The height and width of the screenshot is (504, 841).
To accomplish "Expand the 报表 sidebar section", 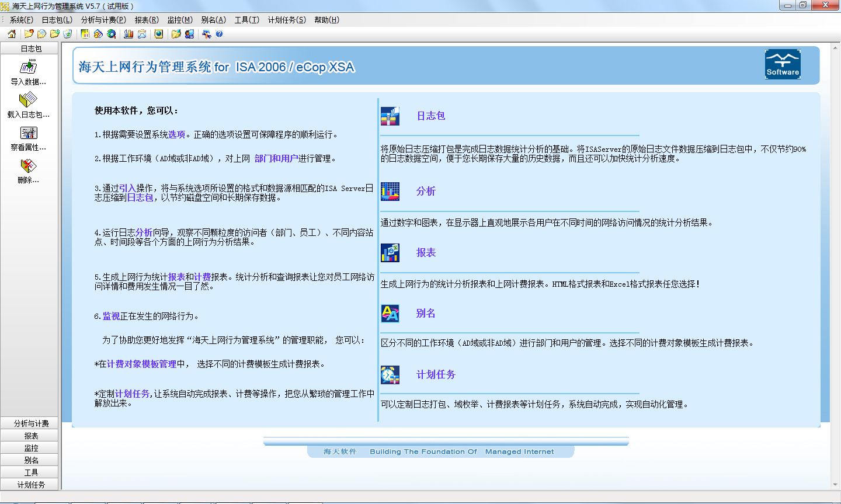I will [31, 436].
